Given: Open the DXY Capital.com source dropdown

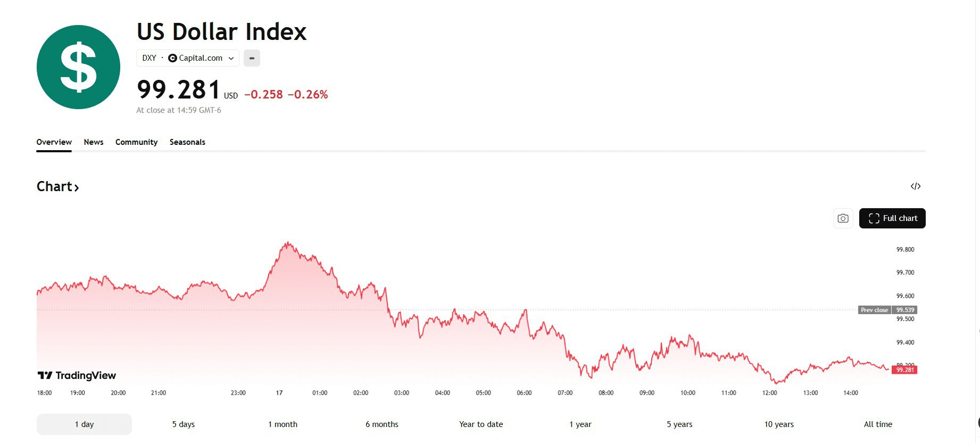Looking at the screenshot, I should point(187,58).
